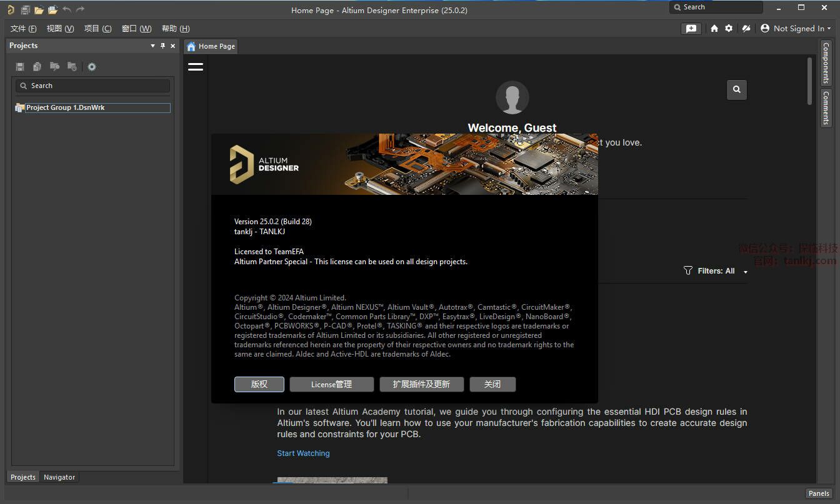
Task: Click the Home Page vertical scrollbar
Action: [810, 82]
